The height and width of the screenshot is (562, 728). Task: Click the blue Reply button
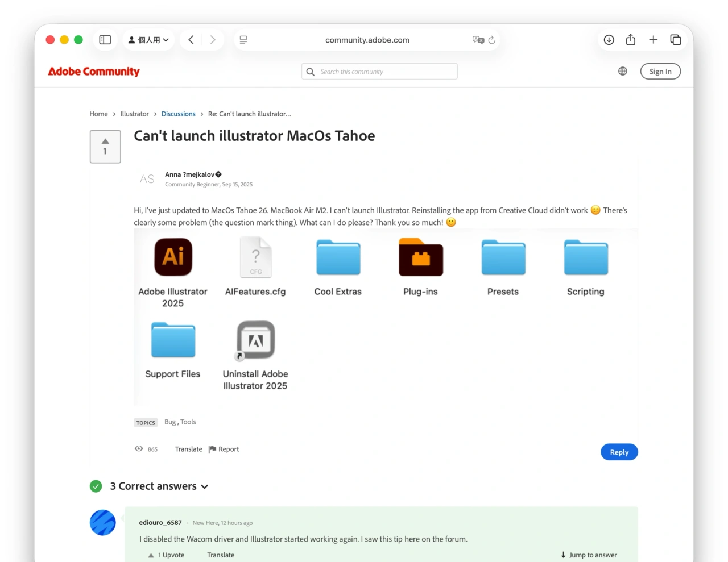pos(619,452)
